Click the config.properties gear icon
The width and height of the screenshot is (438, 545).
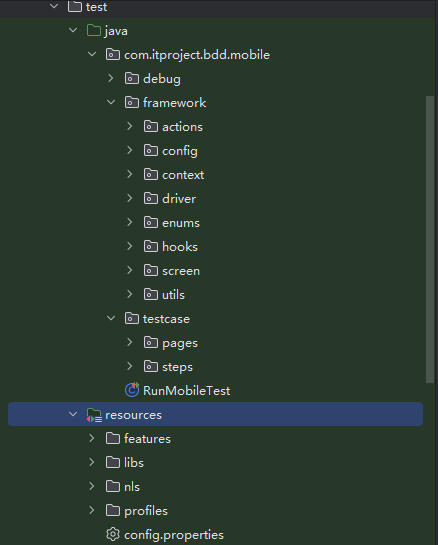[113, 534]
